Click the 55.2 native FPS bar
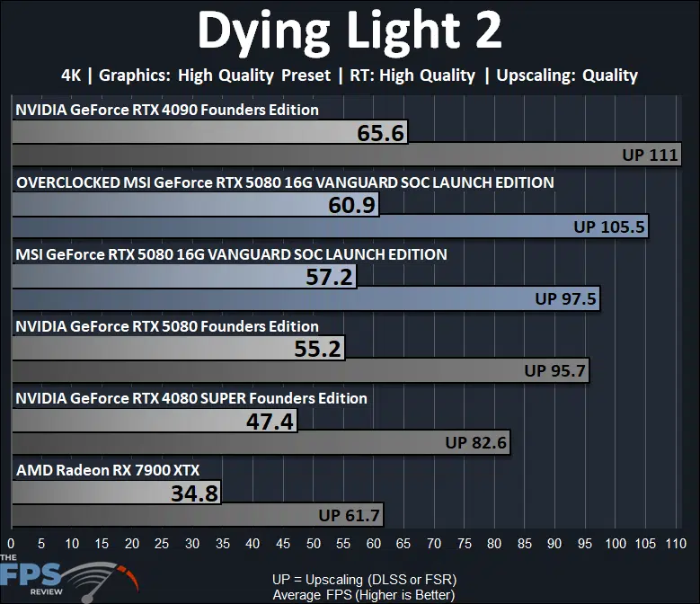 coord(179,348)
